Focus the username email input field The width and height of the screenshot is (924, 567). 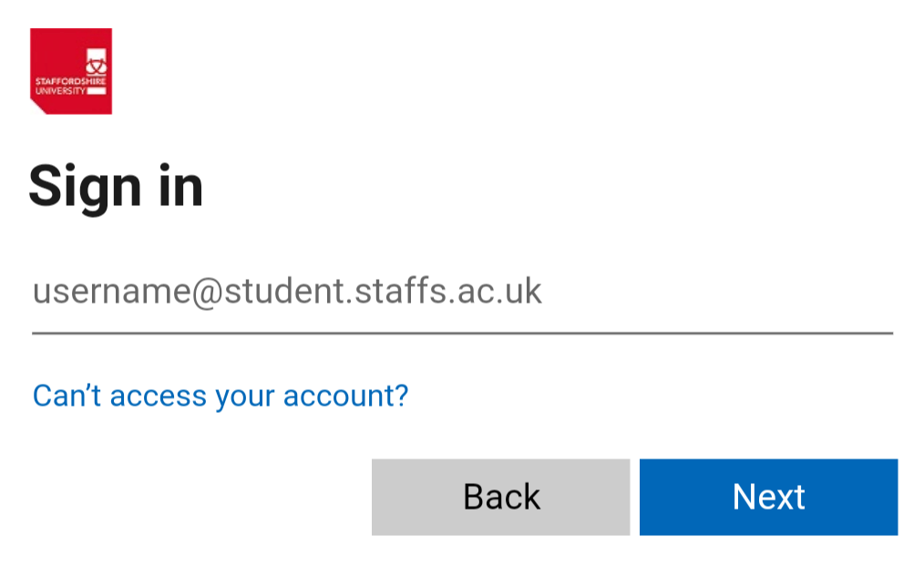(x=462, y=293)
